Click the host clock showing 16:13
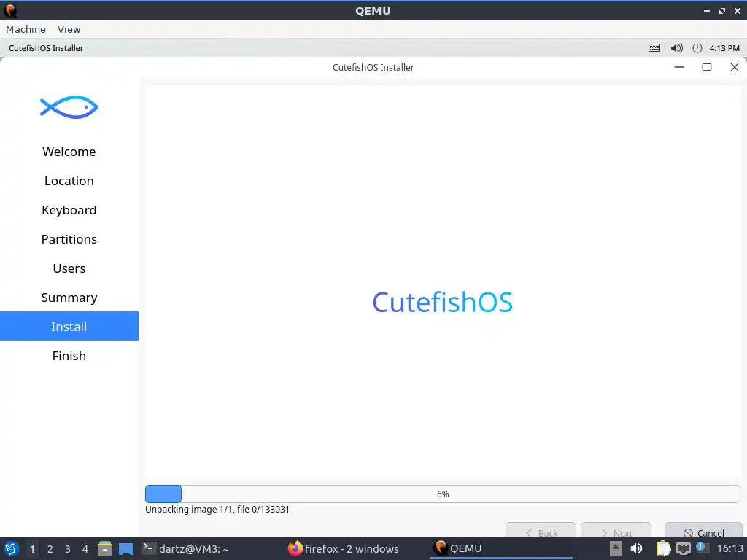This screenshot has width=747, height=560. (729, 548)
